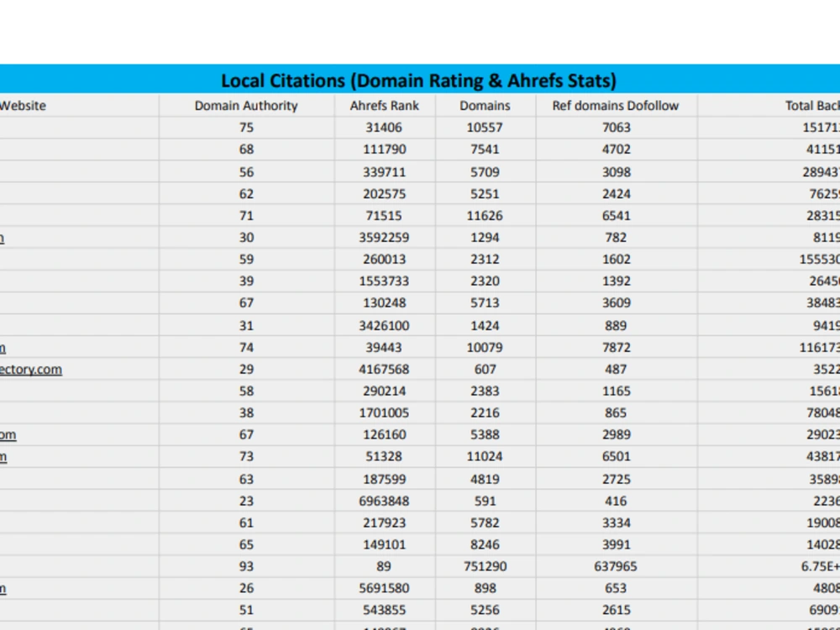Click Ref domains value 1392
The width and height of the screenshot is (840, 630).
click(x=616, y=281)
